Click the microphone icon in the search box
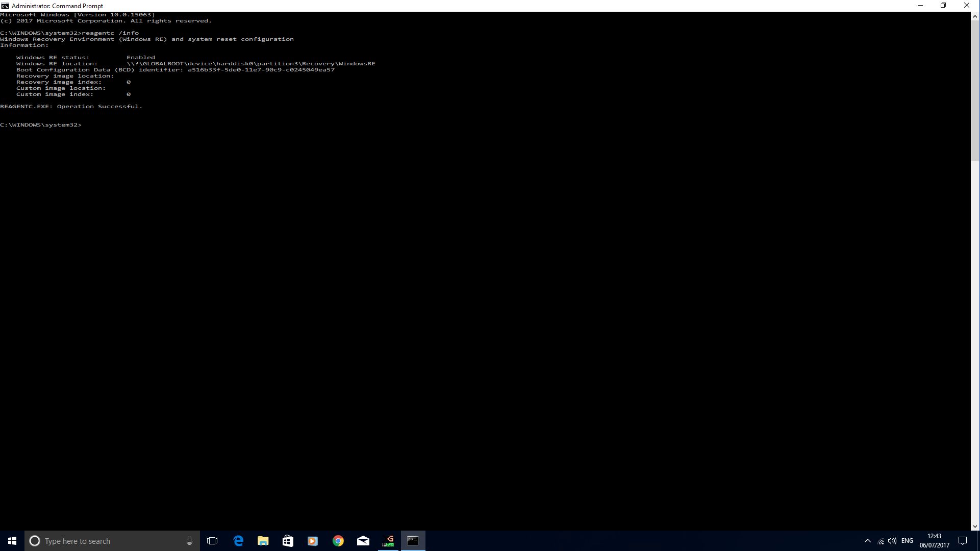 coord(189,541)
